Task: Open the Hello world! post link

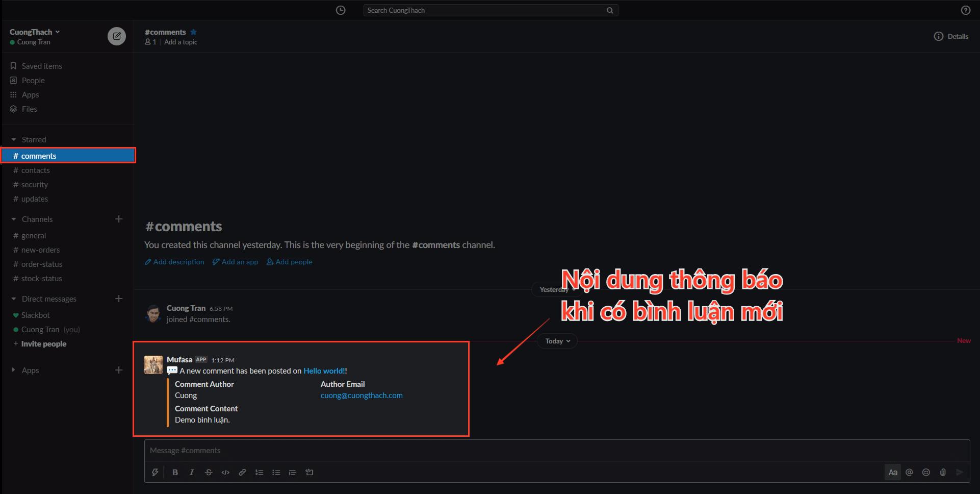Action: [324, 371]
